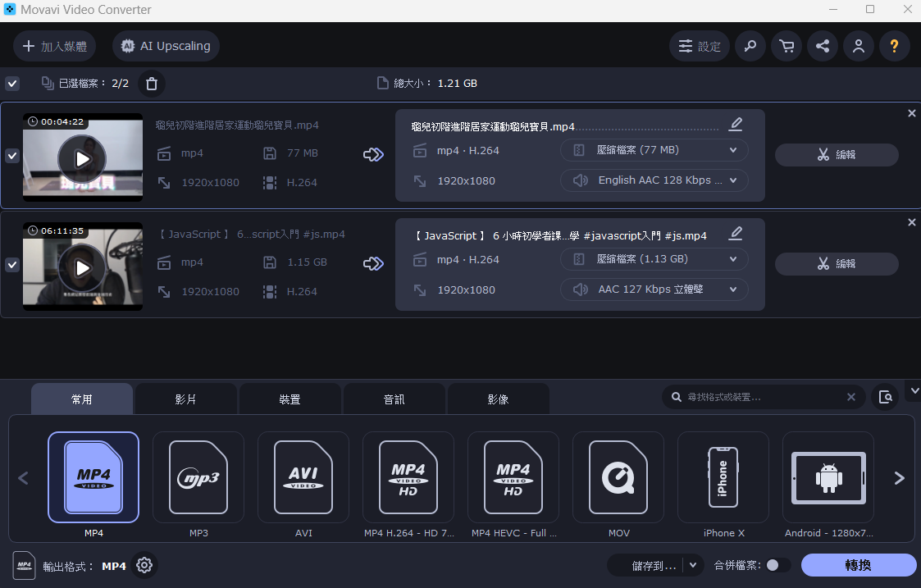The height and width of the screenshot is (588, 921).
Task: Click the AI Upscaling button
Action: click(x=166, y=46)
